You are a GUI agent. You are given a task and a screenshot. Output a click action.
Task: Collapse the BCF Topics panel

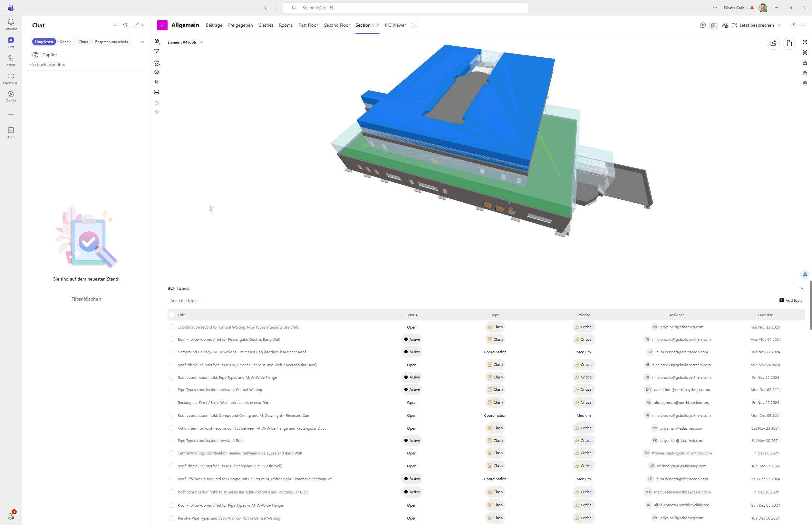[802, 288]
